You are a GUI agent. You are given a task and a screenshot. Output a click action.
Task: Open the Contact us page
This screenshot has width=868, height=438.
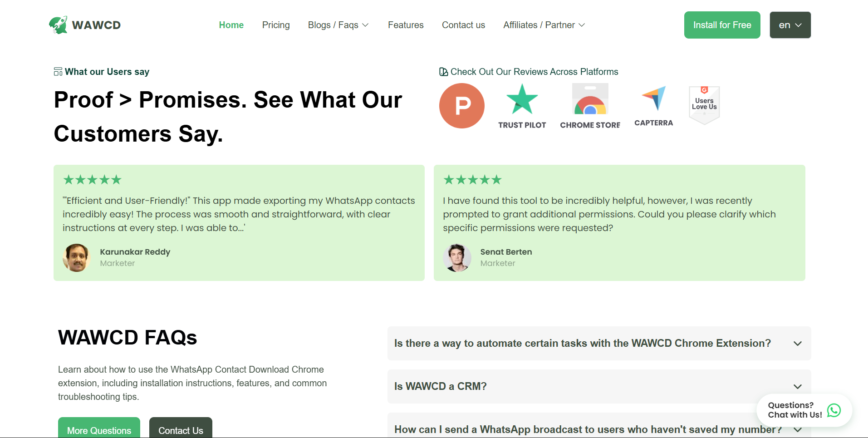pos(463,25)
